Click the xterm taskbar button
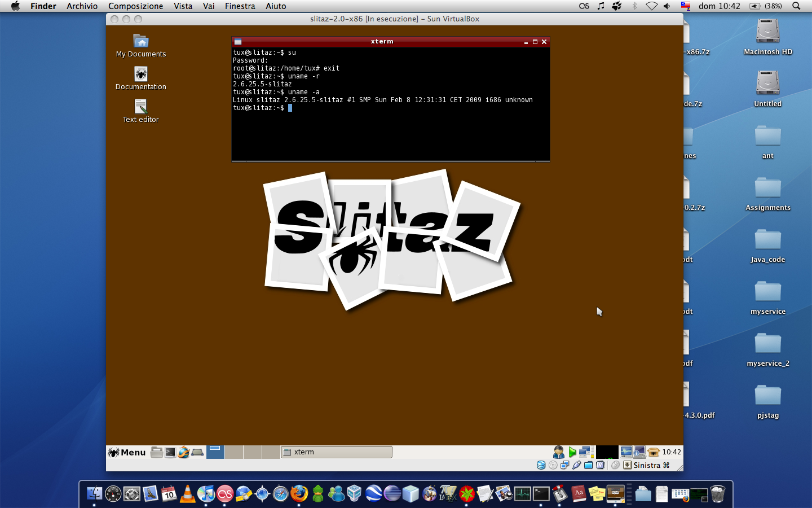Image resolution: width=812 pixels, height=508 pixels. click(337, 452)
